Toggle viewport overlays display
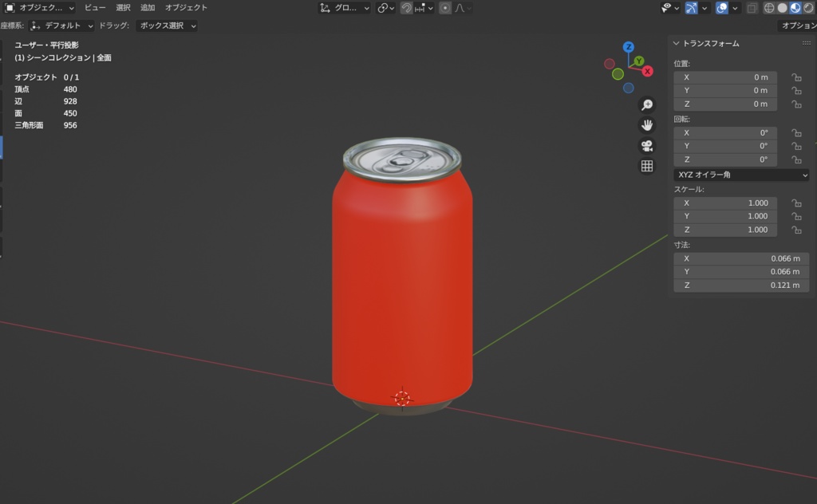The image size is (817, 504). 721,8
